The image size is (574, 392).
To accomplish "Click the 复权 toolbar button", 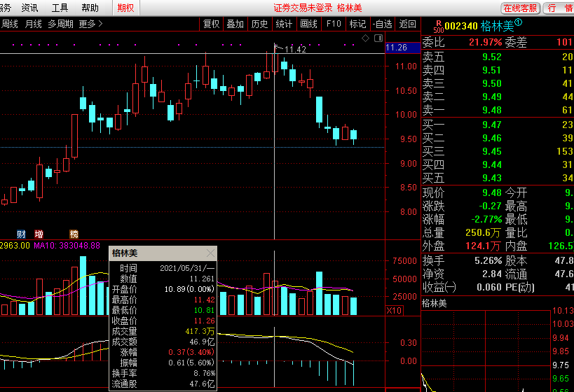I will tap(211, 24).
